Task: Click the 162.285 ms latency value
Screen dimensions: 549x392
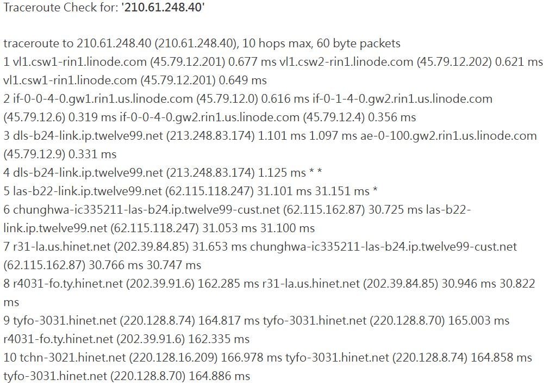Action: click(x=228, y=284)
